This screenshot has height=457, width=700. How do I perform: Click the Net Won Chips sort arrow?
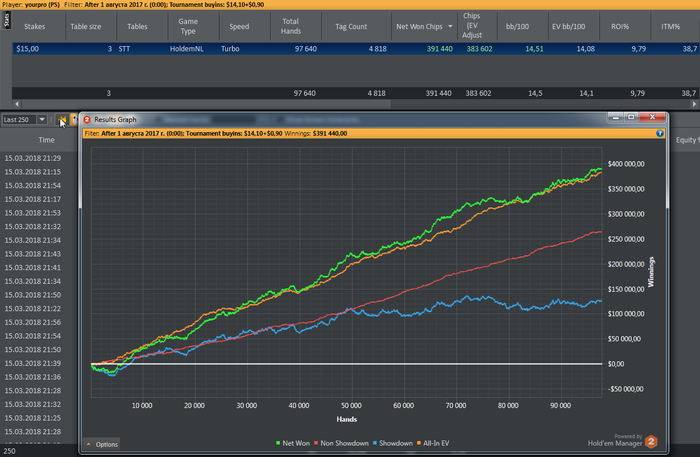point(450,26)
